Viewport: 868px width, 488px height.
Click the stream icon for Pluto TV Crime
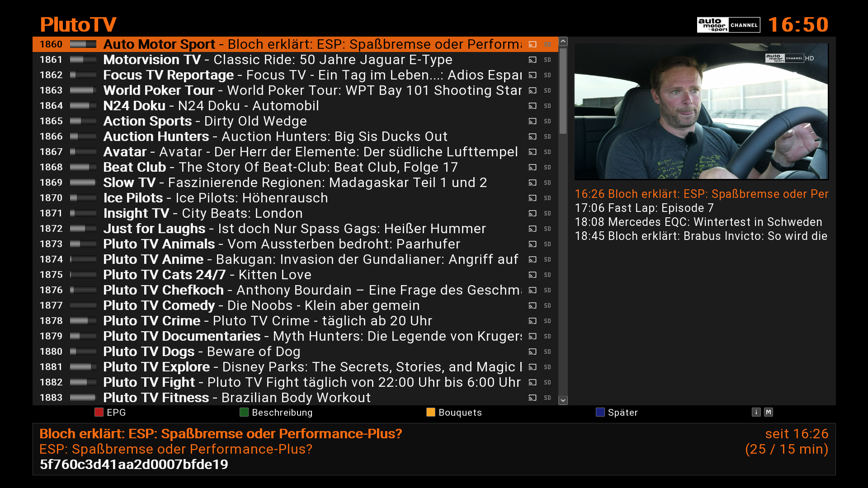tap(533, 321)
